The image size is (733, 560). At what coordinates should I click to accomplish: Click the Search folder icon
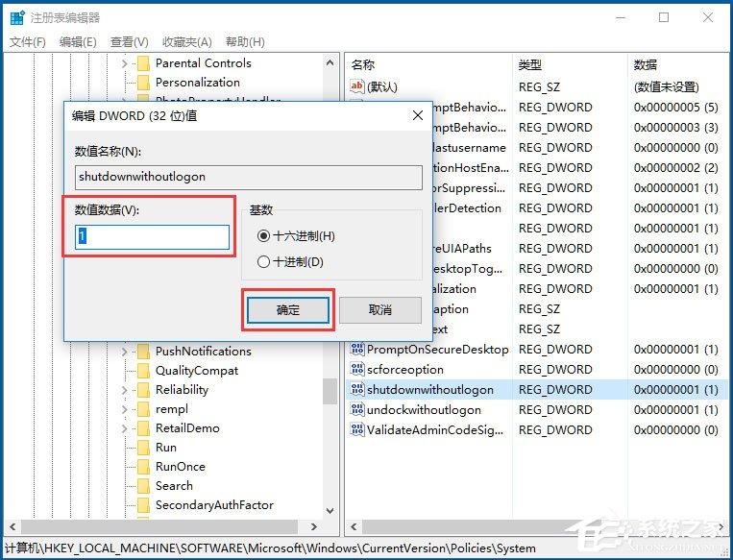click(x=143, y=486)
